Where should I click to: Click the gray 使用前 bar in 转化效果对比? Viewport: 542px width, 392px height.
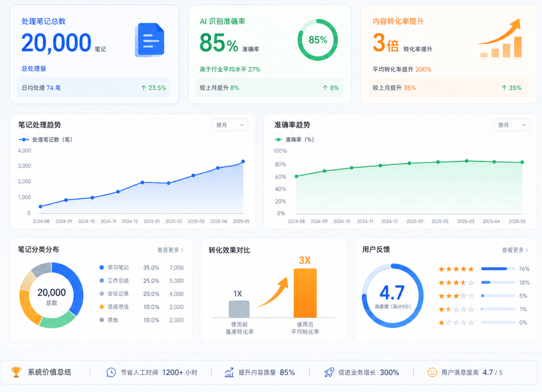tap(239, 309)
